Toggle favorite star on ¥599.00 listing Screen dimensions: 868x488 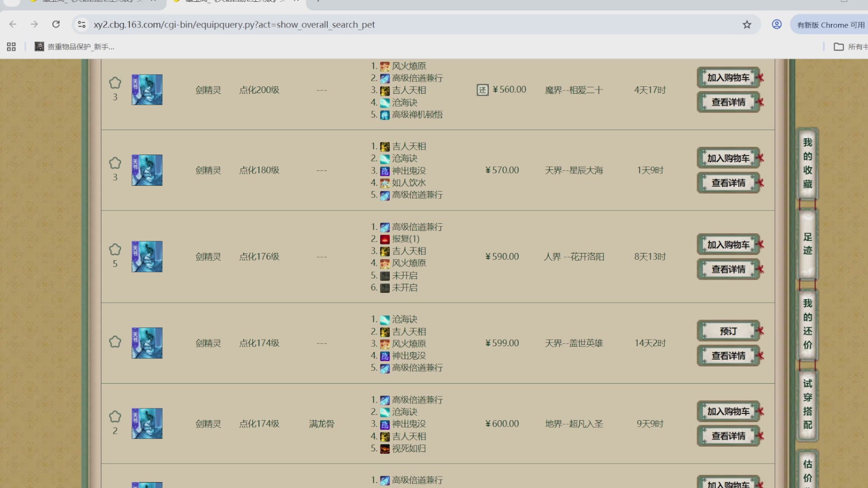(x=115, y=342)
